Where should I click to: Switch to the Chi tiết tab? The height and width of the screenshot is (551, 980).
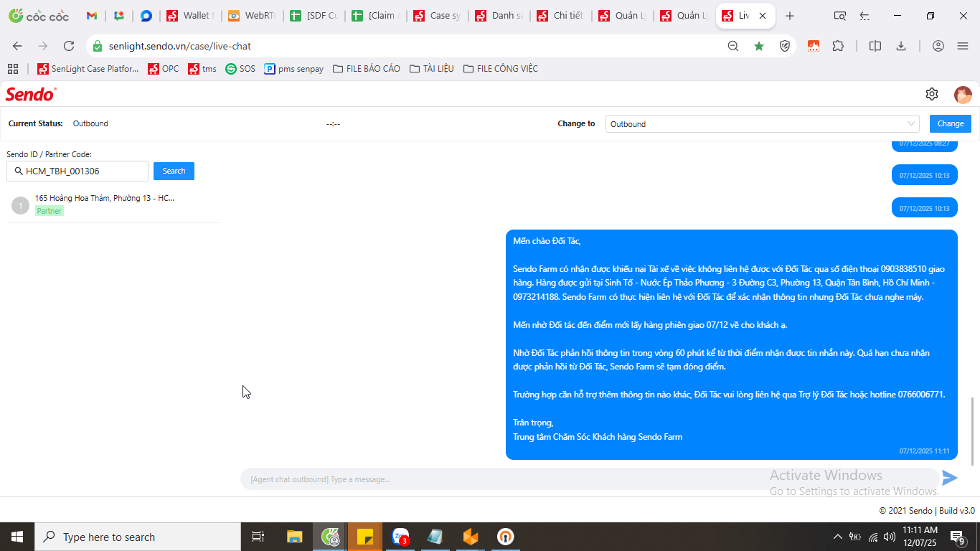560,16
